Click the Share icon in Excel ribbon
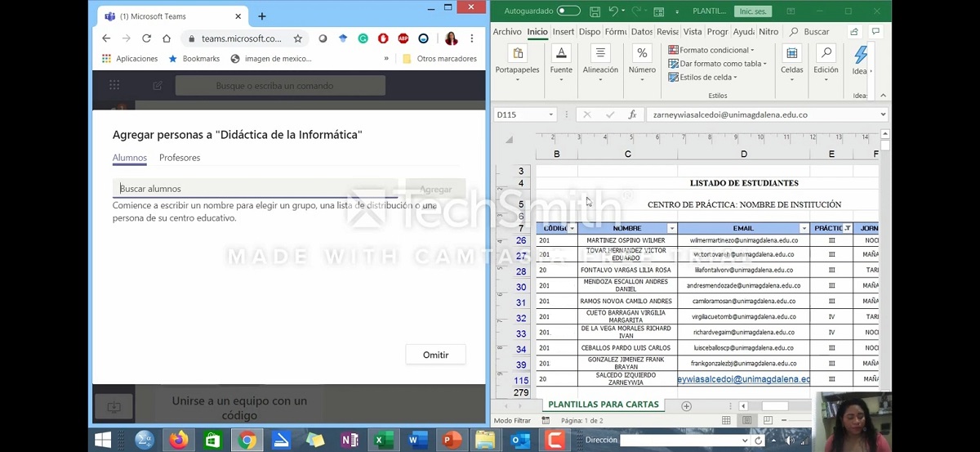Viewport: 980px width, 452px height. click(x=854, y=32)
